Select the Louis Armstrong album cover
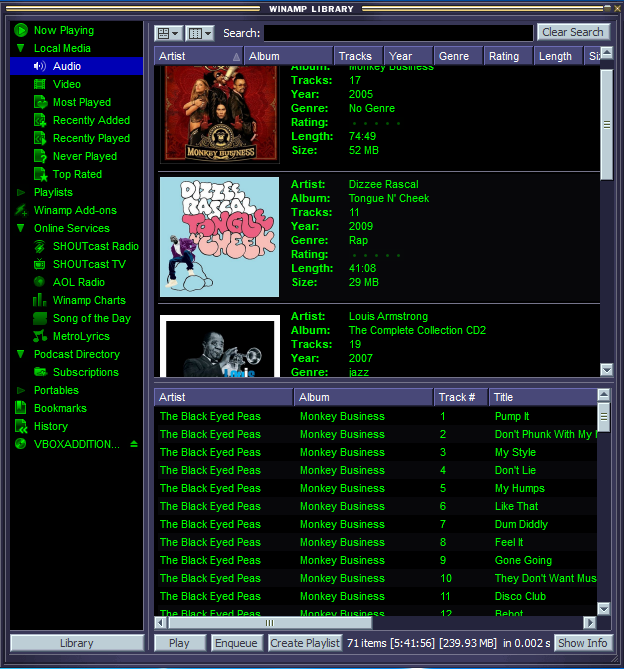 220,346
